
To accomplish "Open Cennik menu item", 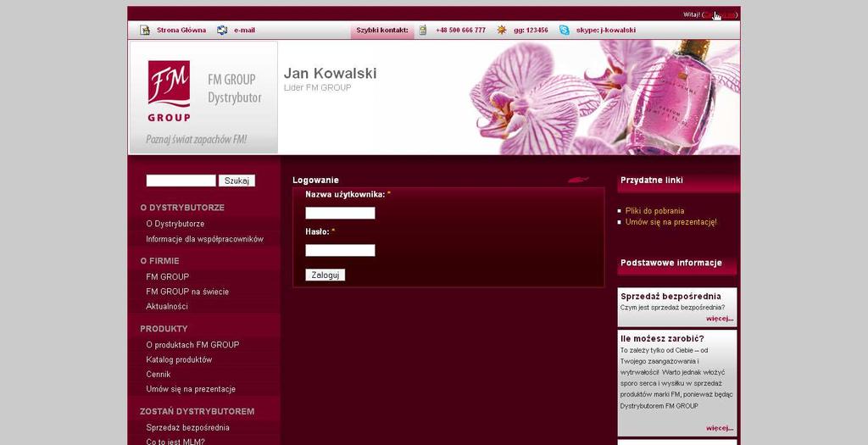I will click(x=159, y=374).
